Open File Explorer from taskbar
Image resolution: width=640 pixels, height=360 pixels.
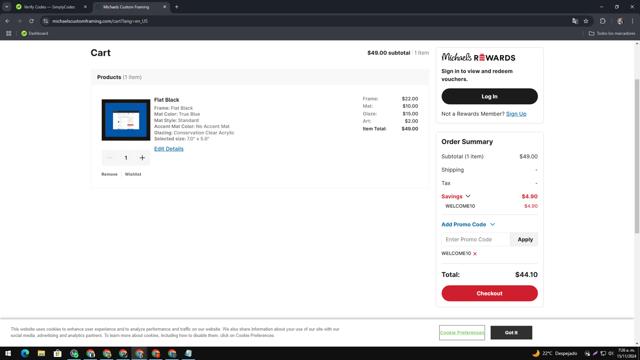click(x=41, y=353)
